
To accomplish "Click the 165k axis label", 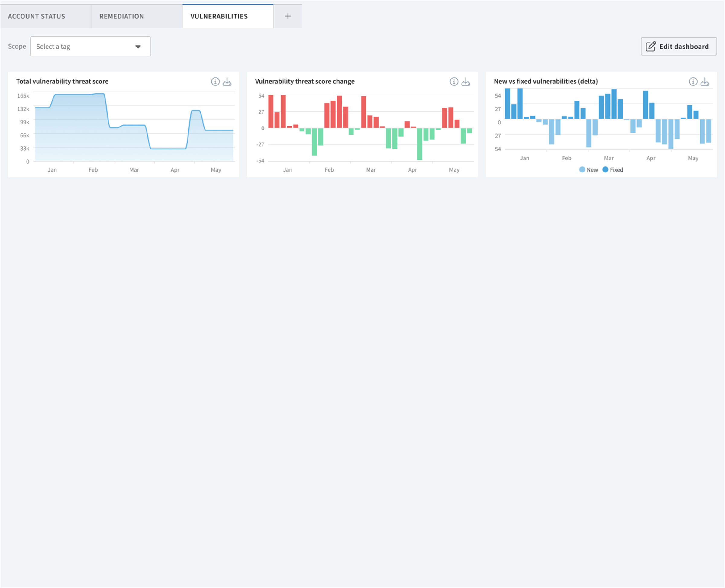I will click(23, 96).
